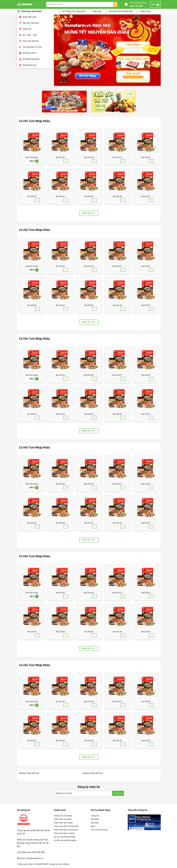Expand Danh Mục Sản Phẩm dropdown chevron
Screen dimensions: 177x868
coord(52,11)
